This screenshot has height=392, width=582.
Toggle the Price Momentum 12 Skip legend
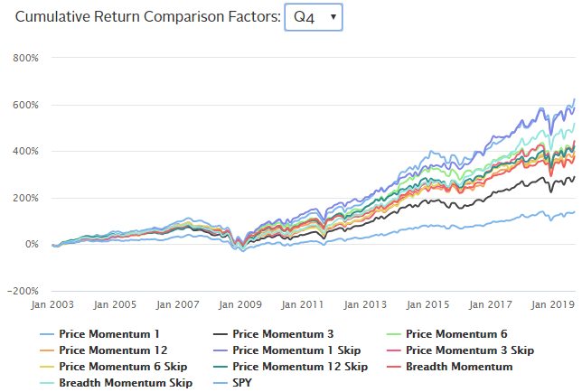point(301,367)
